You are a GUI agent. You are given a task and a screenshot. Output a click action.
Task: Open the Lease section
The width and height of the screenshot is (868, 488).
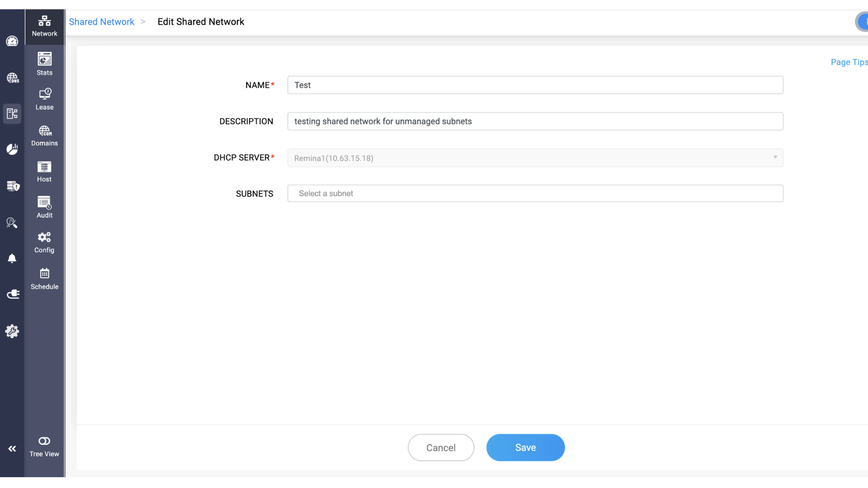pyautogui.click(x=44, y=99)
